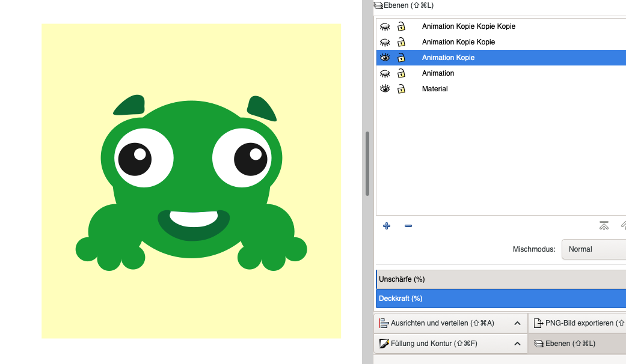This screenshot has width=626, height=364.
Task: Click lock icon of Animation Kopie Kopie layer
Action: click(x=401, y=42)
